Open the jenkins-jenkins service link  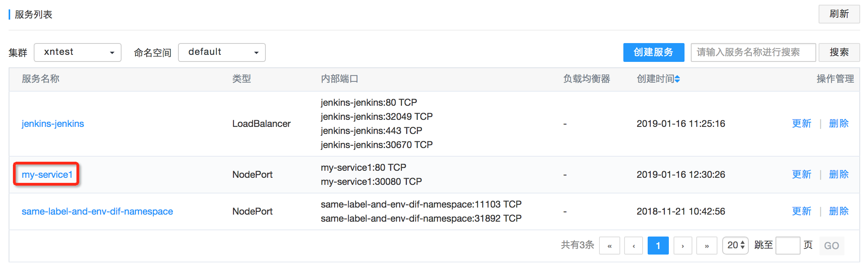(x=53, y=124)
